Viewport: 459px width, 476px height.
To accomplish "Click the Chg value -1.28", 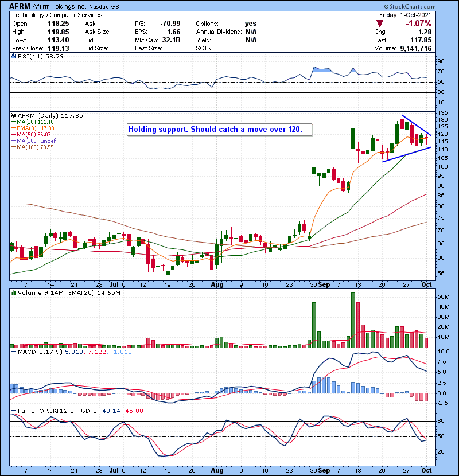I will (423, 32).
